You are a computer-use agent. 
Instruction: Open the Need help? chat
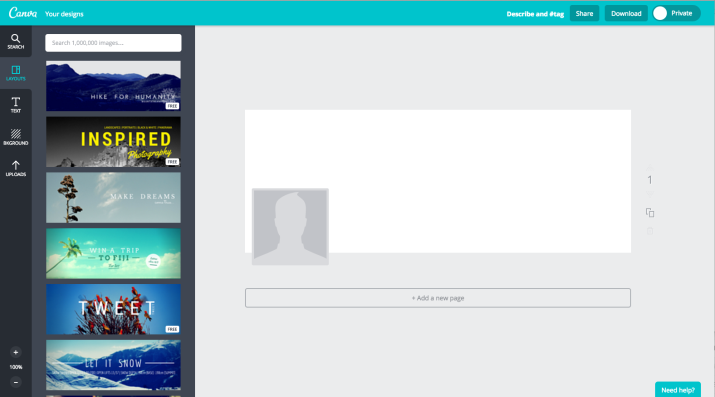point(678,390)
